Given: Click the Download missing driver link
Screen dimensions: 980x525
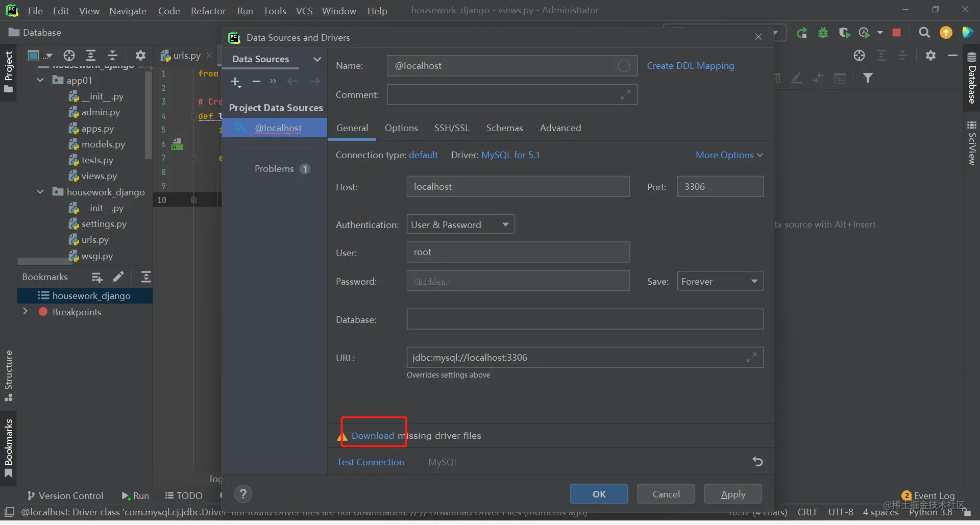Looking at the screenshot, I should [x=373, y=435].
